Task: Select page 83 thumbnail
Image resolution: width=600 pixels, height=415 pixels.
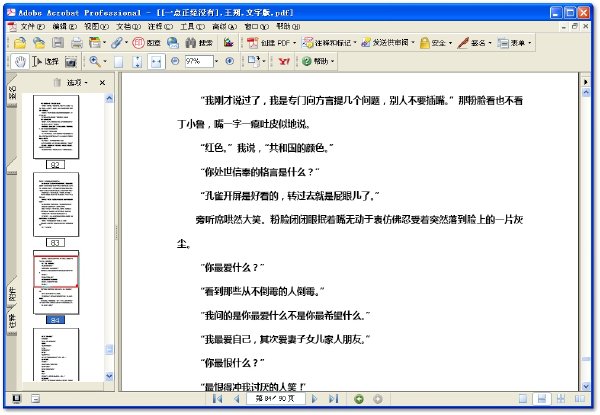Action: 56,205
